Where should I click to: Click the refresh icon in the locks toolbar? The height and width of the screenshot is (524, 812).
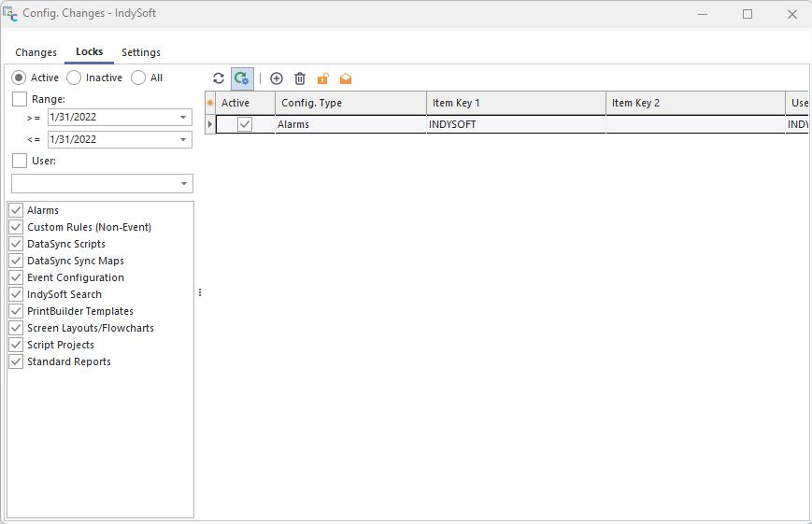pyautogui.click(x=219, y=78)
